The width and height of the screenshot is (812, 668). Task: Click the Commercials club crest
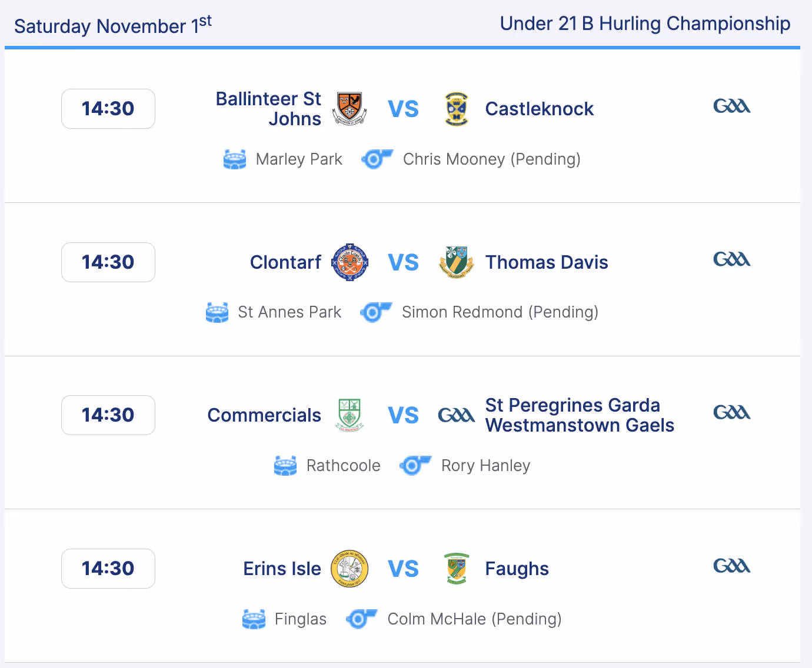[350, 415]
